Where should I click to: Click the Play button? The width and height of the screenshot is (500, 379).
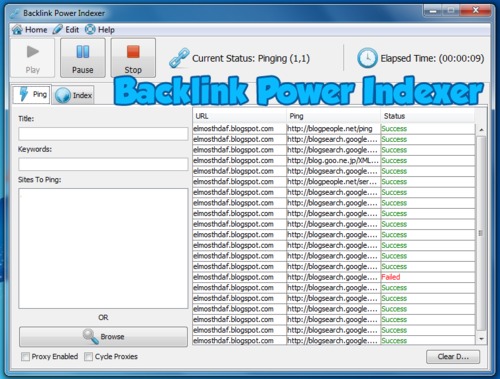coord(33,58)
